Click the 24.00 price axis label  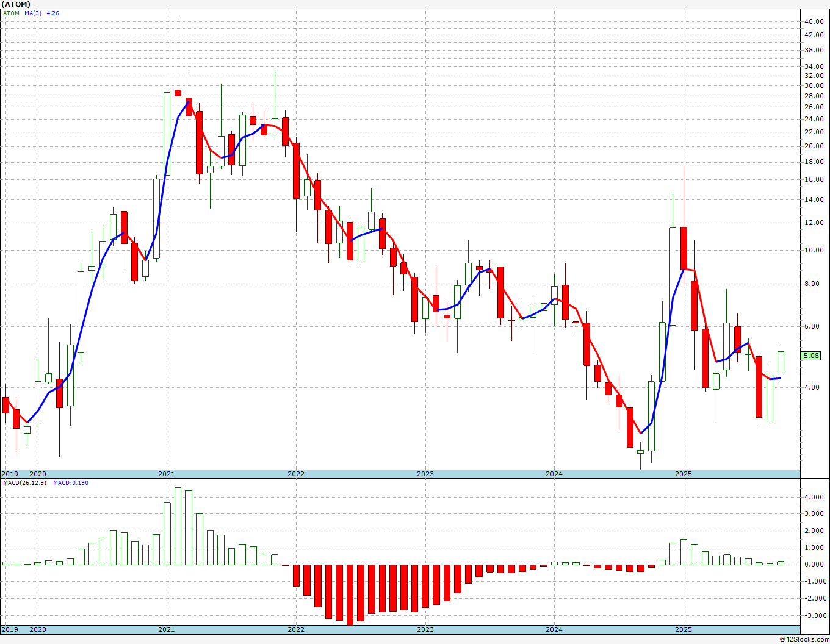814,120
